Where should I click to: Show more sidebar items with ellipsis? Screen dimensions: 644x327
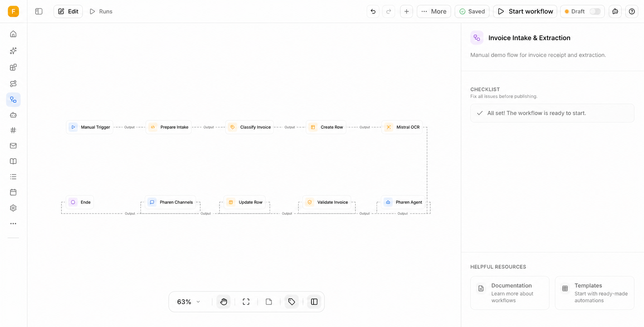[13, 223]
